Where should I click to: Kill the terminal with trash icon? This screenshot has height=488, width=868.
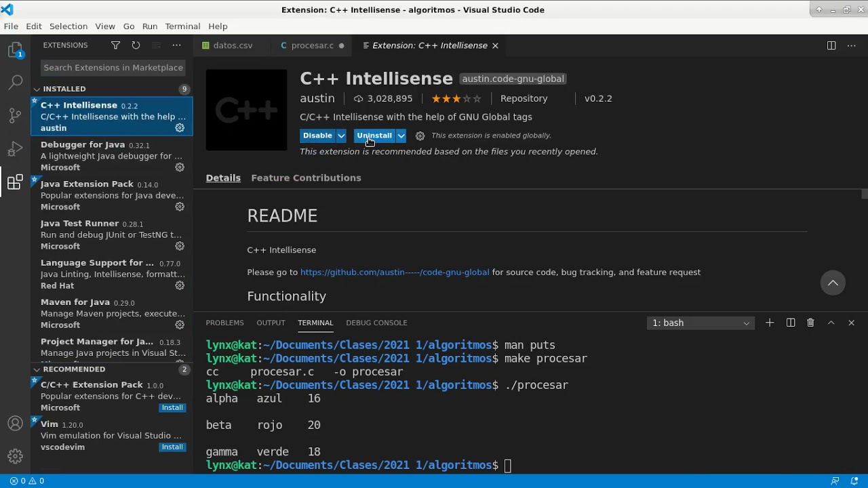[x=810, y=323]
